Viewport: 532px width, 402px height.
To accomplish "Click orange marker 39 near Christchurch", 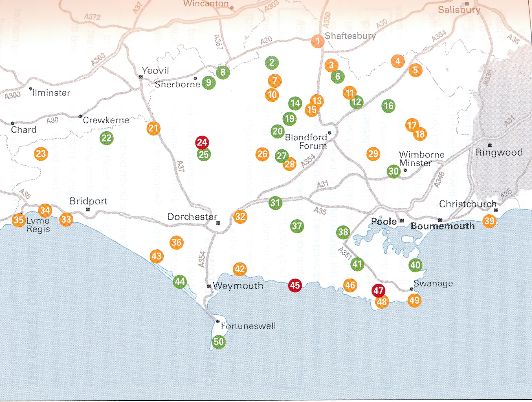I will pyautogui.click(x=489, y=221).
